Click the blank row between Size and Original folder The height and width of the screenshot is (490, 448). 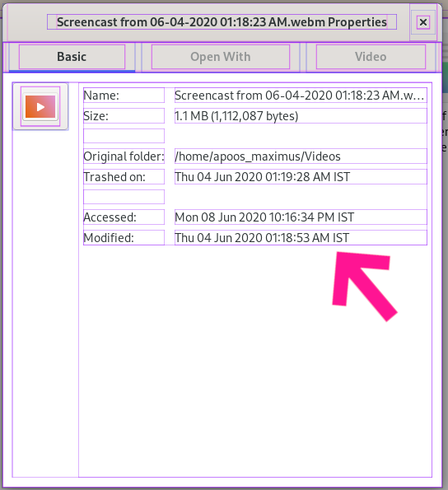click(124, 136)
